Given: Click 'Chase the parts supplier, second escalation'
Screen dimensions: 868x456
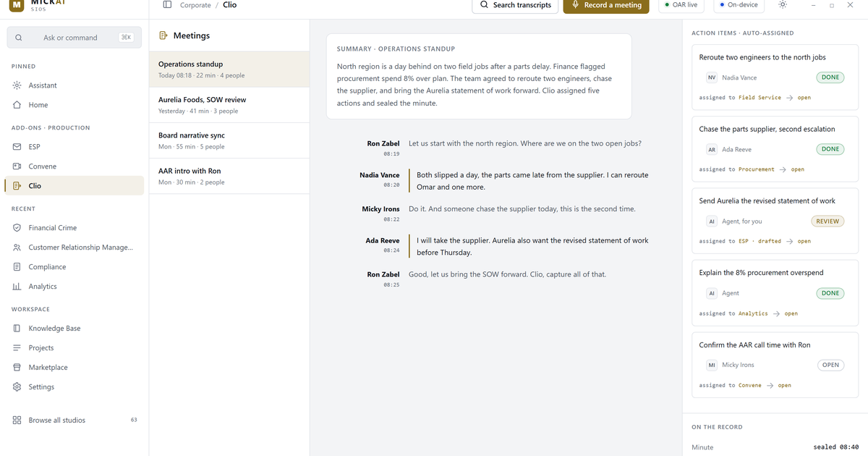Looking at the screenshot, I should pyautogui.click(x=767, y=129).
